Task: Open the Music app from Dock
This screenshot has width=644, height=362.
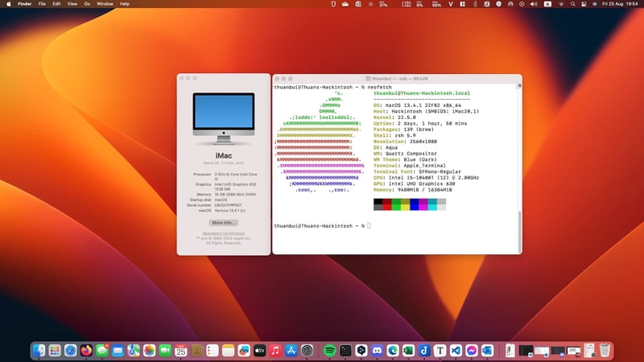Action: click(275, 351)
